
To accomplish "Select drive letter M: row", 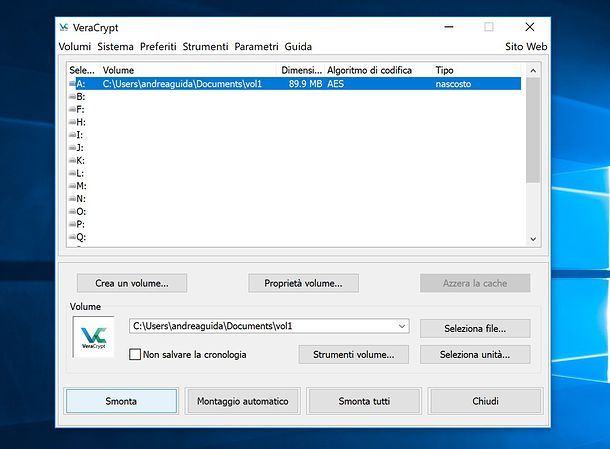I will (x=294, y=186).
